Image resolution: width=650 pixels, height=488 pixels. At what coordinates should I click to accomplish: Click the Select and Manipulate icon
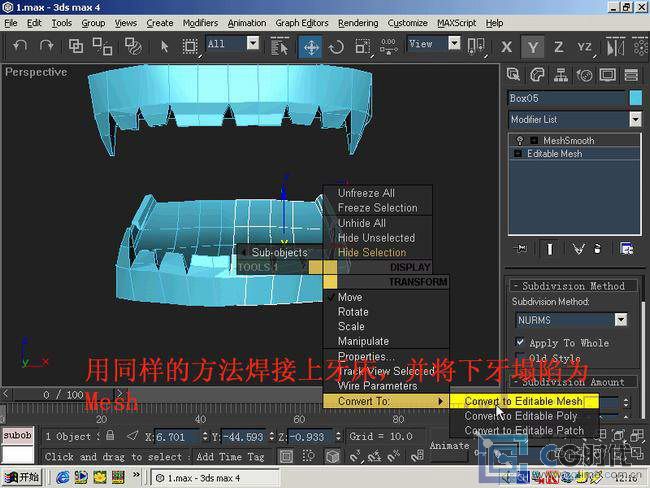388,46
